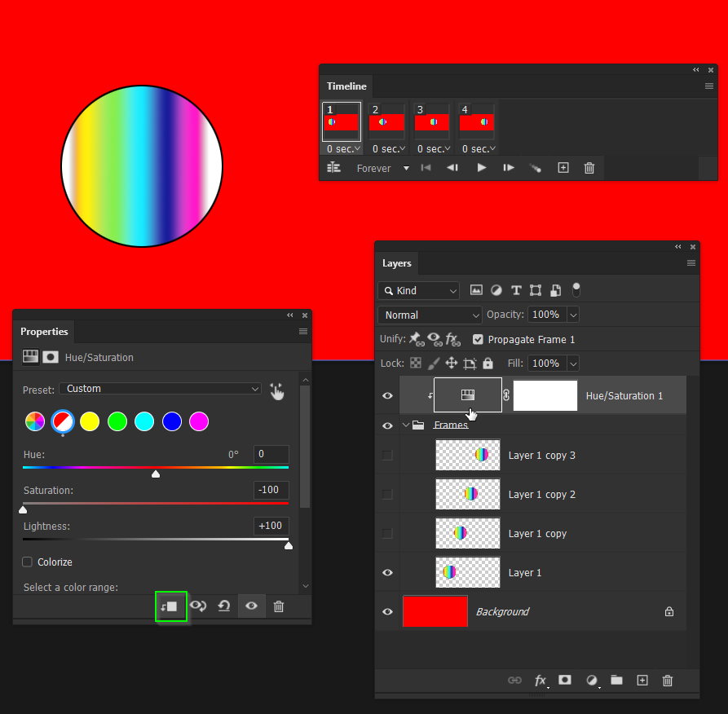Click the Layers panel tab
This screenshot has height=714, width=728.
(x=397, y=263)
